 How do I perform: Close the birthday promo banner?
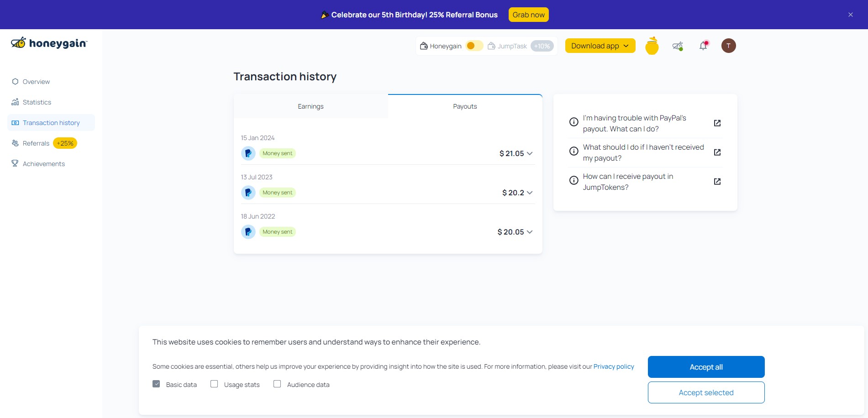[x=850, y=15]
